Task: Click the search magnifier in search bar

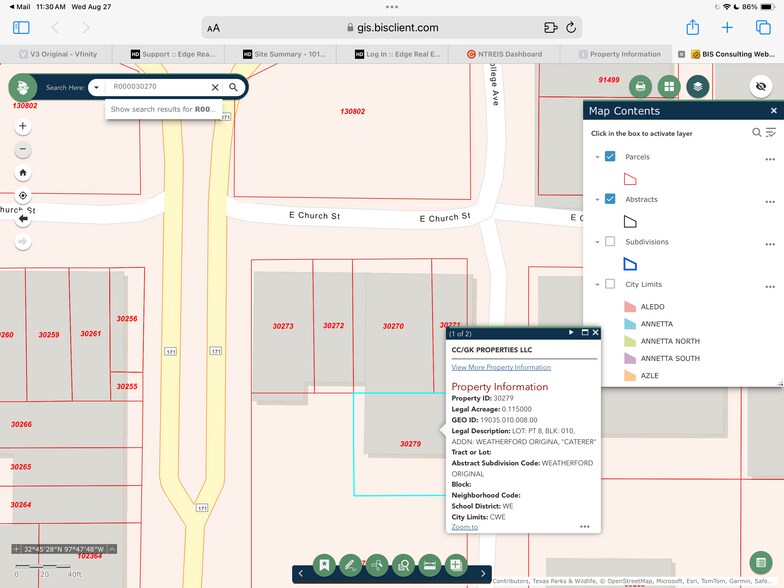Action: pos(234,88)
